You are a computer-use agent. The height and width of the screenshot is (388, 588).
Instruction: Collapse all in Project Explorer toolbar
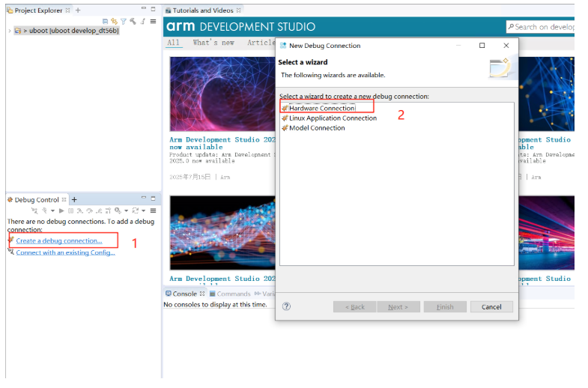tap(105, 22)
